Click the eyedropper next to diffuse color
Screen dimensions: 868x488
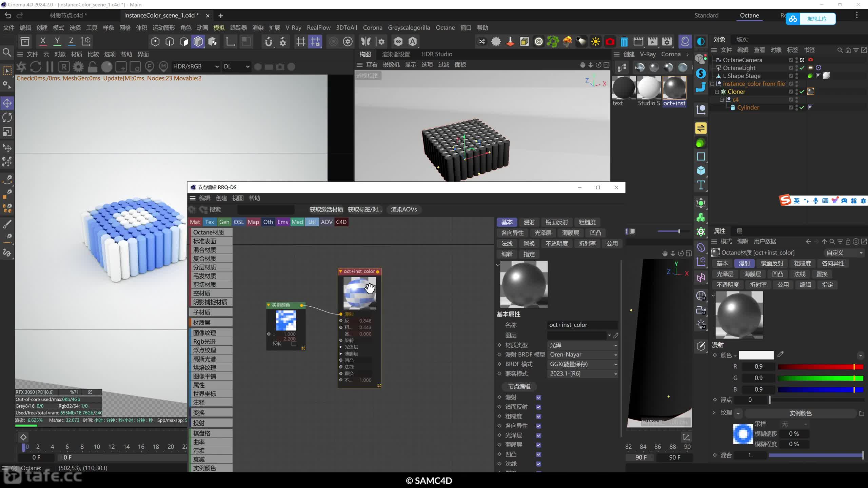click(x=781, y=354)
